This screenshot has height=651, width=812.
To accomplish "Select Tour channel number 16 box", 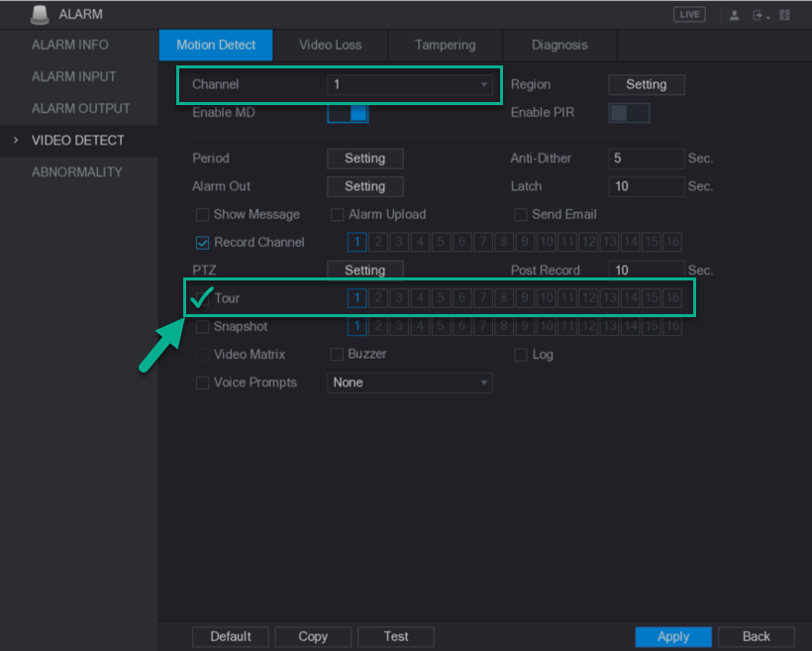I will (672, 298).
